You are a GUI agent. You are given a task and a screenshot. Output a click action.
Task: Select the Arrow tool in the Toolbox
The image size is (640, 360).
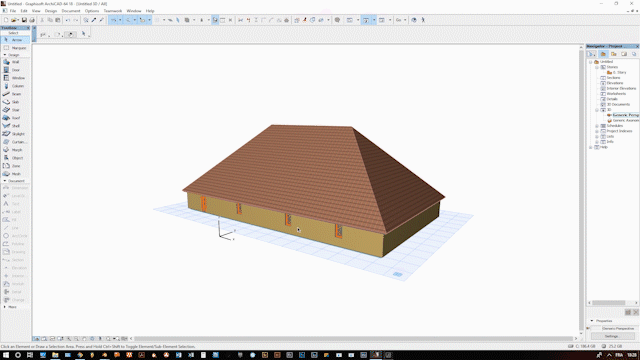(15, 40)
